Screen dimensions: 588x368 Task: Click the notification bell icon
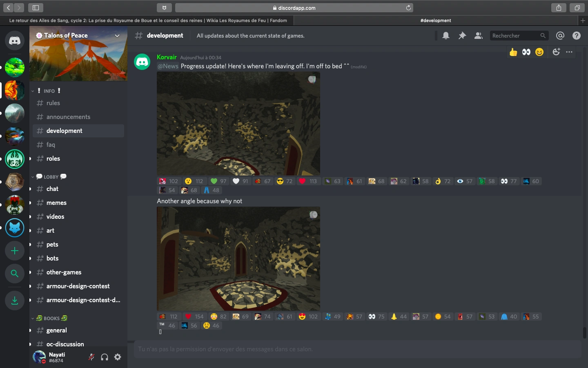[x=446, y=36]
